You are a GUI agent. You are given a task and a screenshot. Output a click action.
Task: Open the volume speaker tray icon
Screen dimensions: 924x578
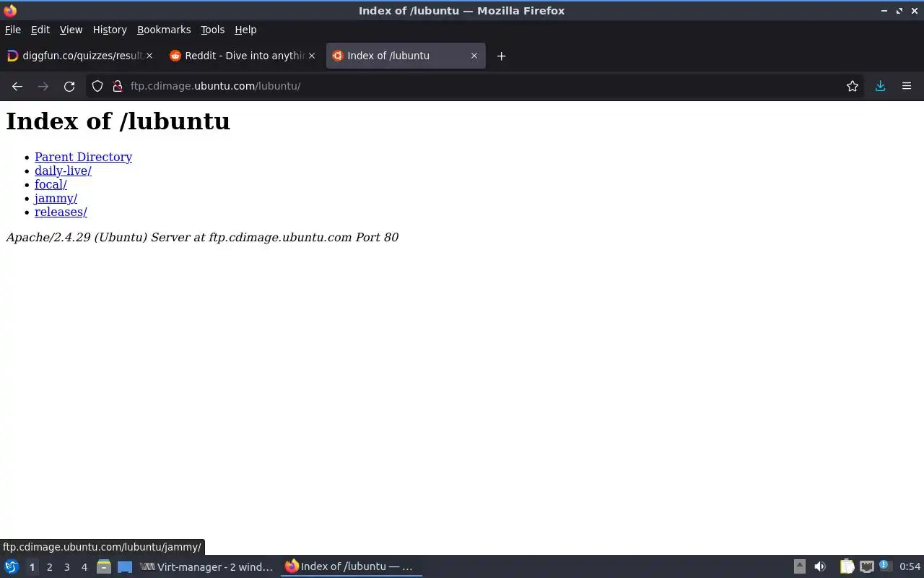[x=820, y=566]
